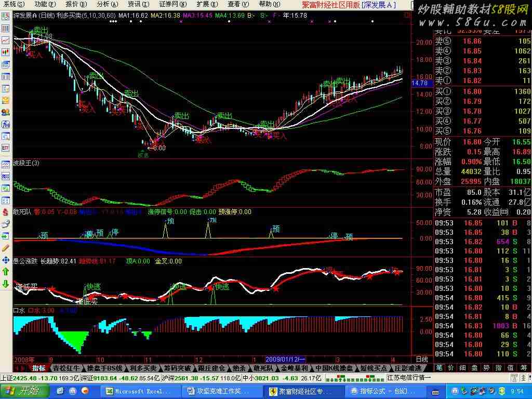
Task: Select the 细 tab in quote panel
Action: click(463, 368)
